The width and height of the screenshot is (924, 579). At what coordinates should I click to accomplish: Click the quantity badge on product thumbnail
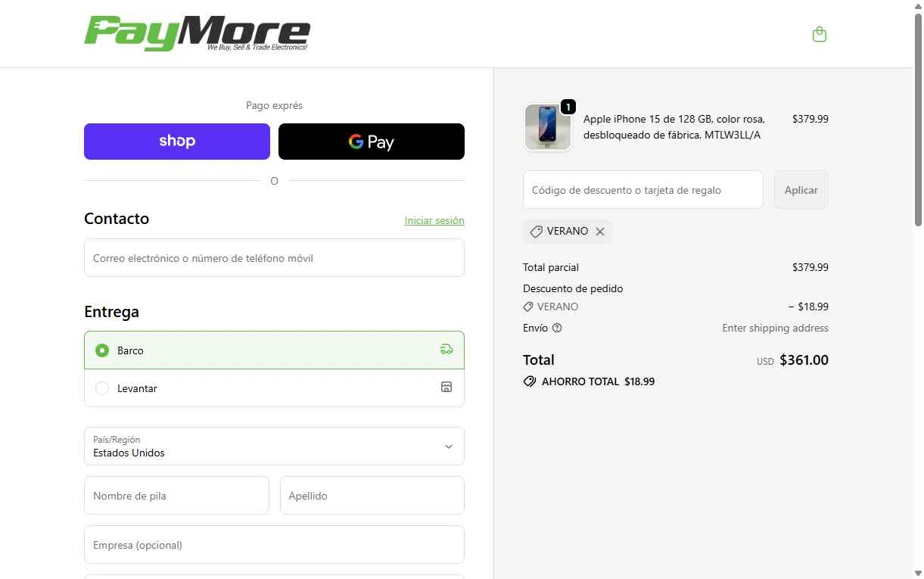point(568,107)
